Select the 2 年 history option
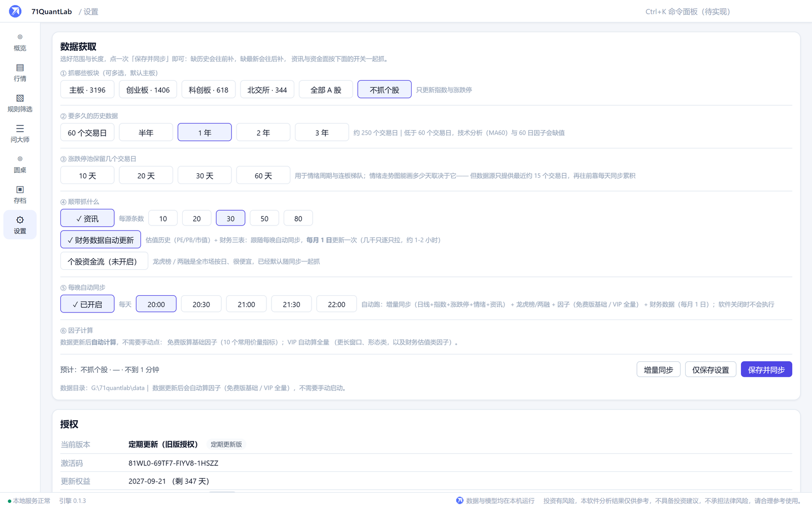 tap(263, 133)
